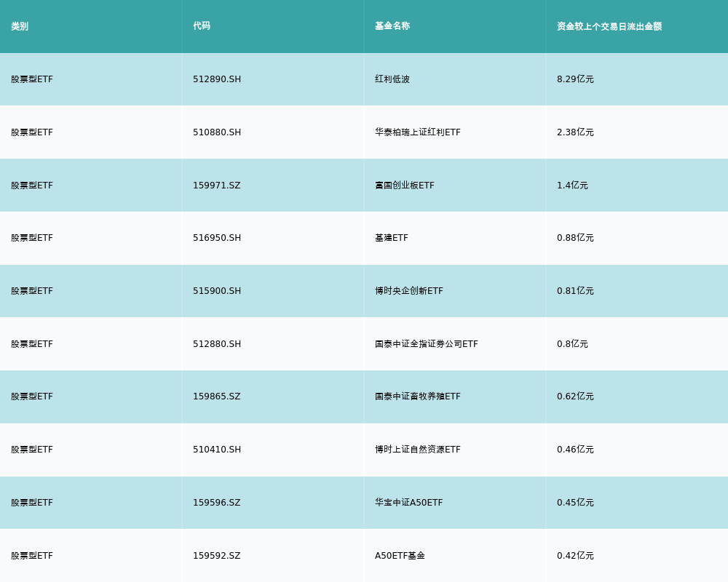This screenshot has height=582, width=728.
Task: Click the 0.81亿元 outflow value
Action: coord(575,291)
